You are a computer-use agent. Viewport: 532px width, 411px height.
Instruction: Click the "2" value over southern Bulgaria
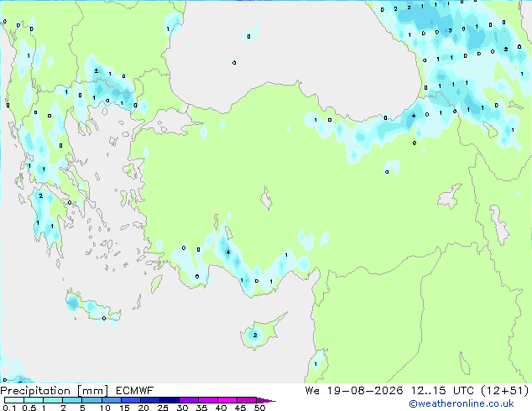tap(96, 70)
